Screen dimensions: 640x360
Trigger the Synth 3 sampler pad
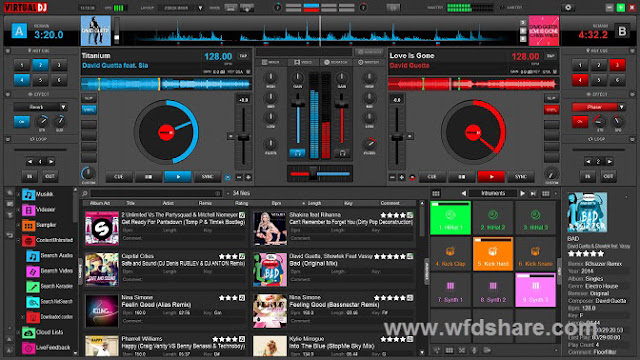click(535, 290)
